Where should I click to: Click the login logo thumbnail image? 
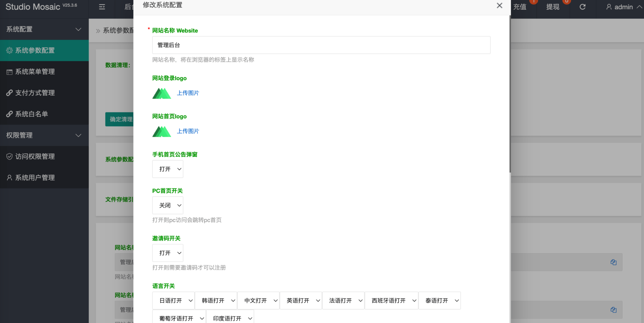point(162,93)
